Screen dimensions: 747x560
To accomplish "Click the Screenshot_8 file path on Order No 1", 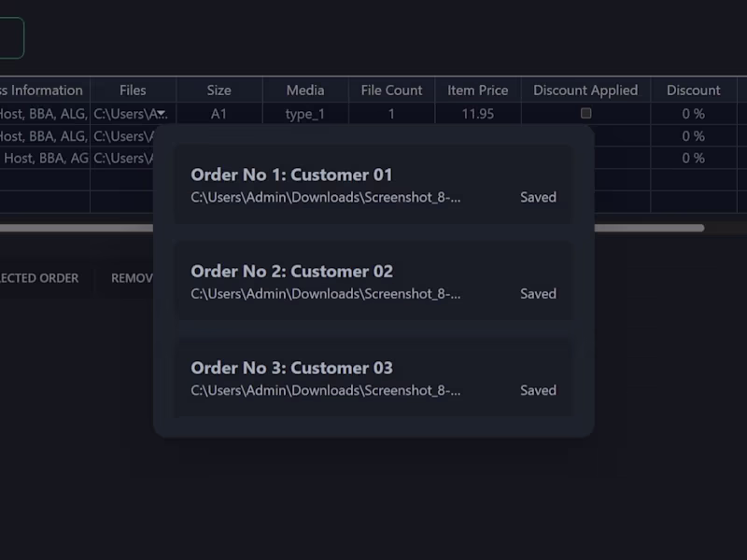I will click(x=325, y=197).
